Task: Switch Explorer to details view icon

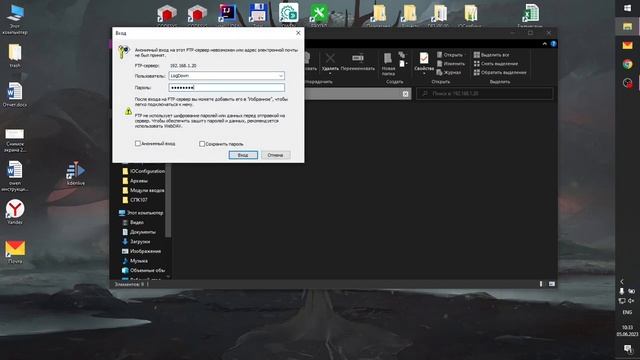Action: [x=541, y=284]
